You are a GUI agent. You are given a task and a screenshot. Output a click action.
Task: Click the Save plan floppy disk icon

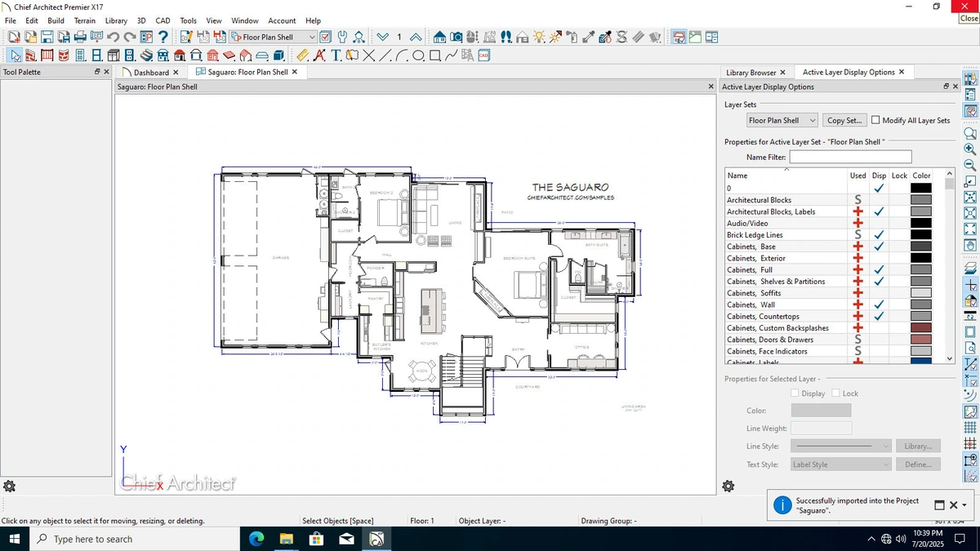[x=47, y=37]
